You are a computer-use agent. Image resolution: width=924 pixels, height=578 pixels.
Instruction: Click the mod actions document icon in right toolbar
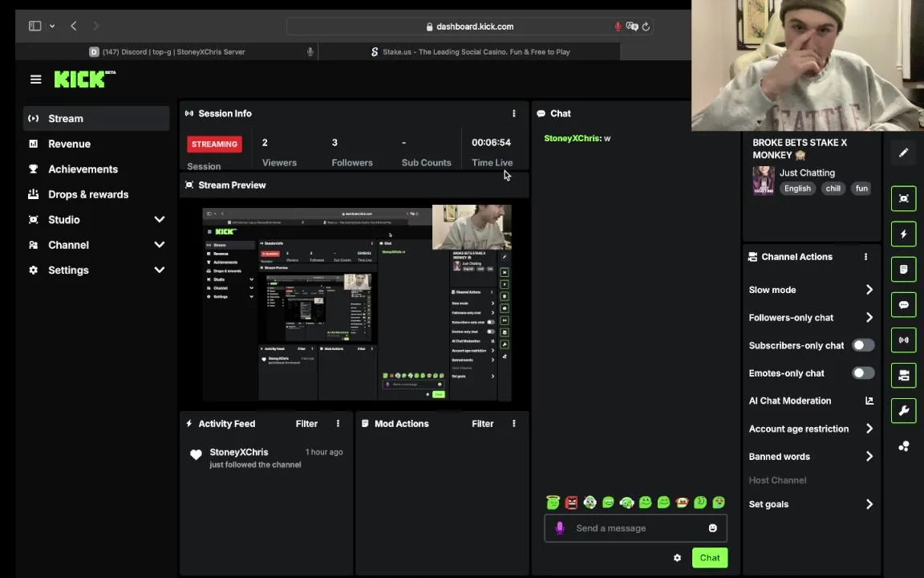[x=903, y=270]
